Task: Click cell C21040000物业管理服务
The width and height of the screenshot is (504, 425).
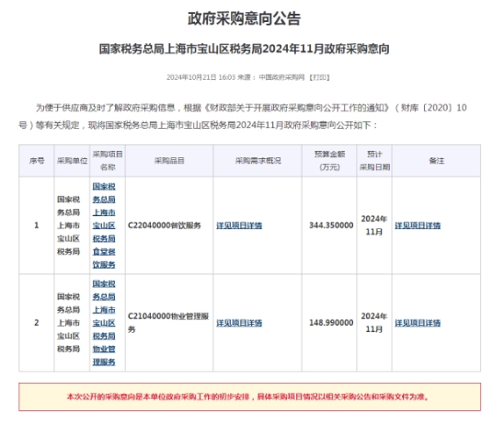Action: coord(168,323)
